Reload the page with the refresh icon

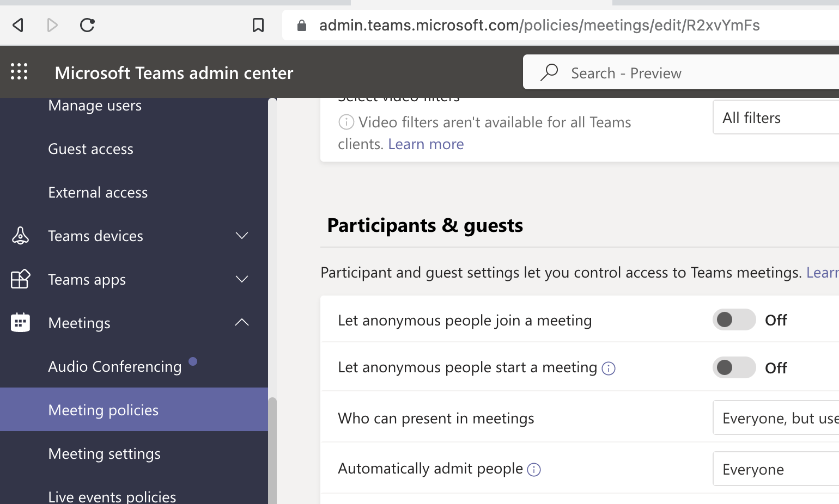(x=87, y=25)
